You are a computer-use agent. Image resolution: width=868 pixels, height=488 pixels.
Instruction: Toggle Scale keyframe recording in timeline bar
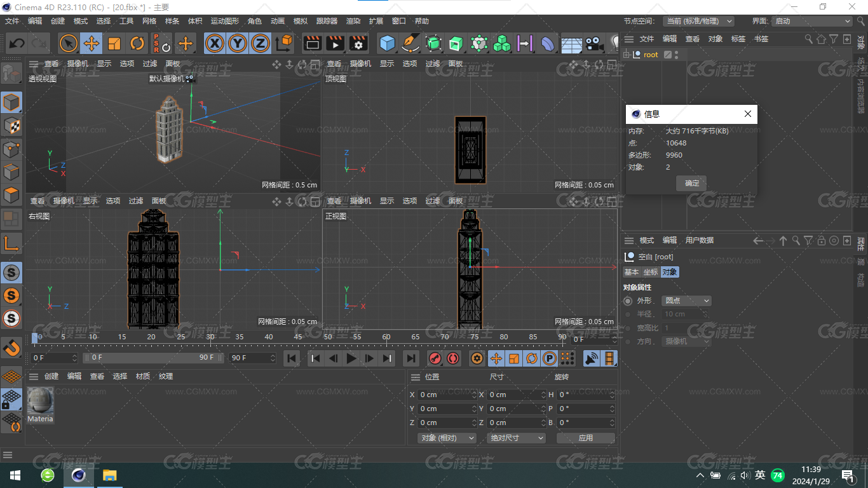click(x=514, y=358)
